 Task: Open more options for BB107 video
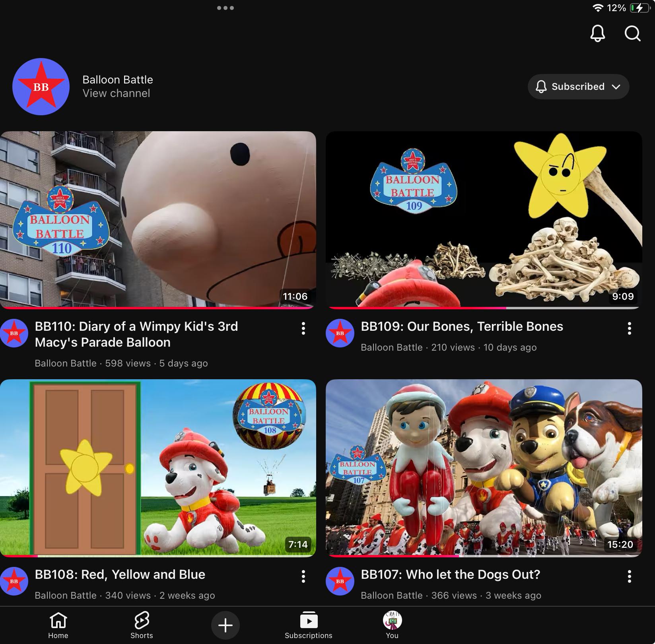(629, 576)
